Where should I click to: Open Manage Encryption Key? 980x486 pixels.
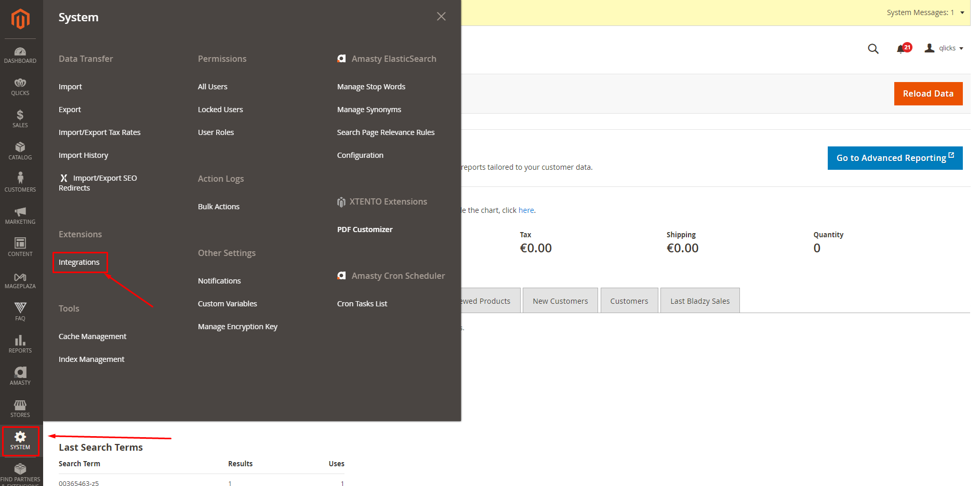pos(237,327)
